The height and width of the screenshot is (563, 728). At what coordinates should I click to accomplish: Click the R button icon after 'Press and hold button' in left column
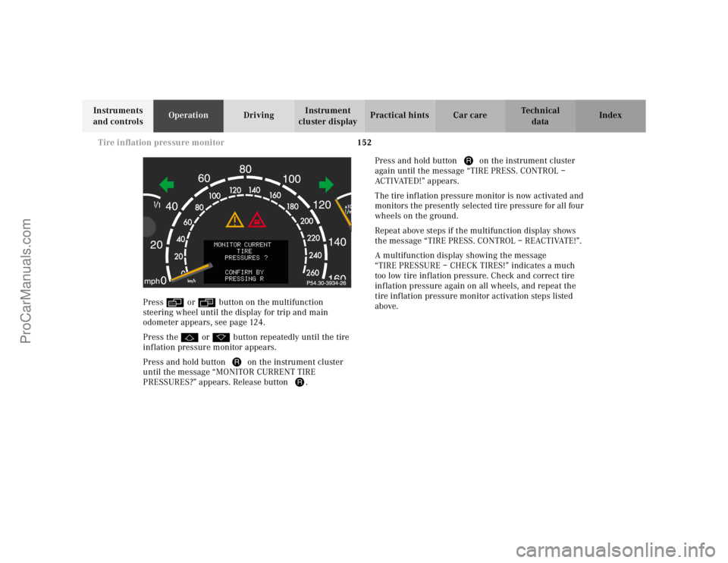[x=237, y=363]
